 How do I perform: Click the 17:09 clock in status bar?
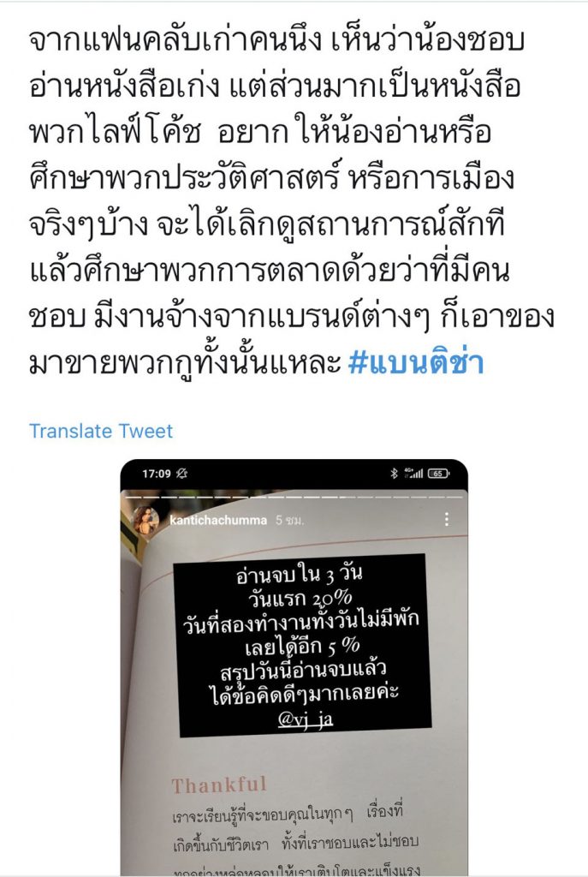click(x=156, y=474)
